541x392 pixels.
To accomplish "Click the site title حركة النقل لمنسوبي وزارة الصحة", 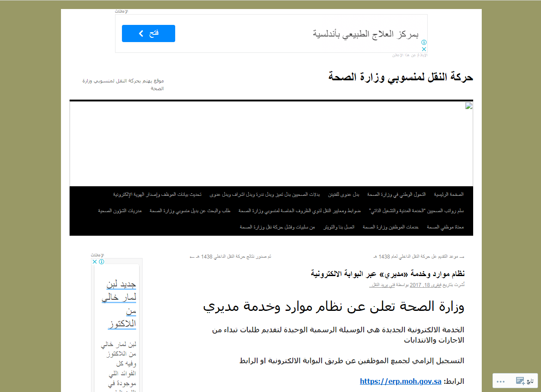I will pos(401,77).
